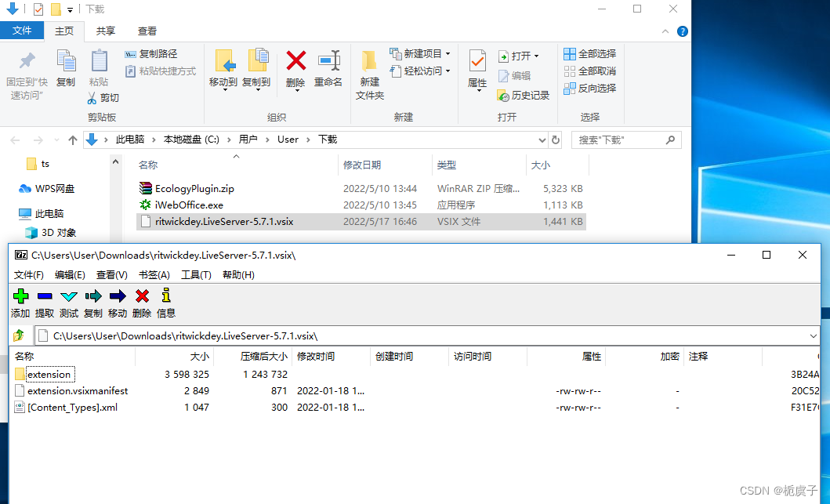The width and height of the screenshot is (830, 504).
Task: Go up one folder in 7-Zip
Action: click(x=19, y=335)
